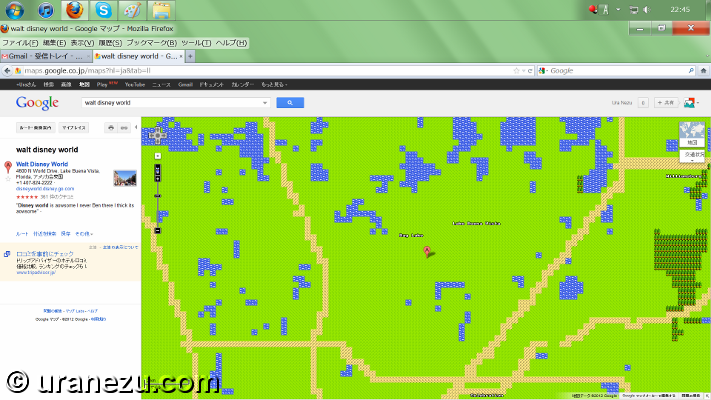Click the map zoom slider handle

point(157,196)
